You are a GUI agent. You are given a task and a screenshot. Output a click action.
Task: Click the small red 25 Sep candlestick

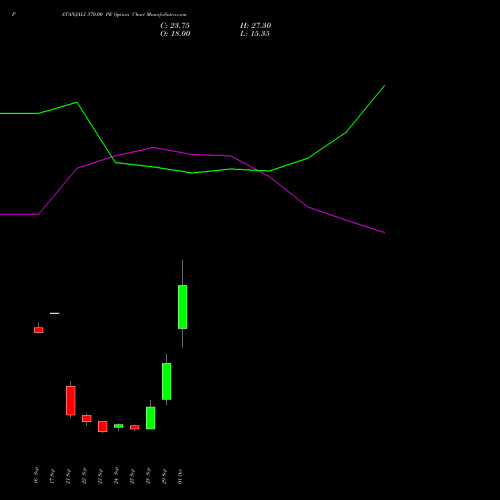[x=135, y=427]
